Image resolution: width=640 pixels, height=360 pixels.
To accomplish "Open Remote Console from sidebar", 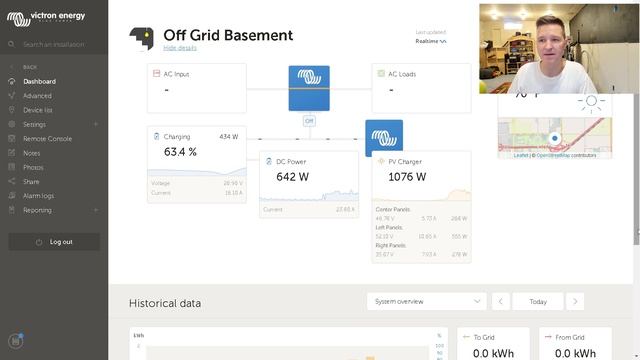I will 47,139.
